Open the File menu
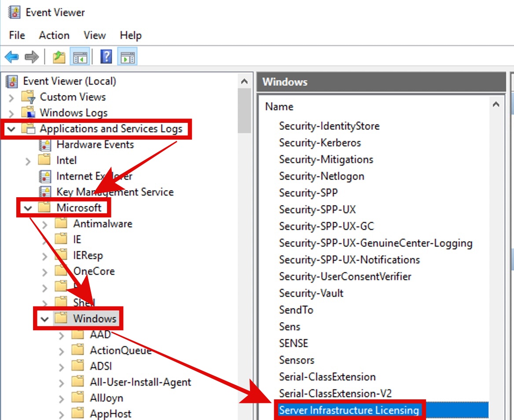Screen dimensions: 514x420 pyautogui.click(x=17, y=35)
